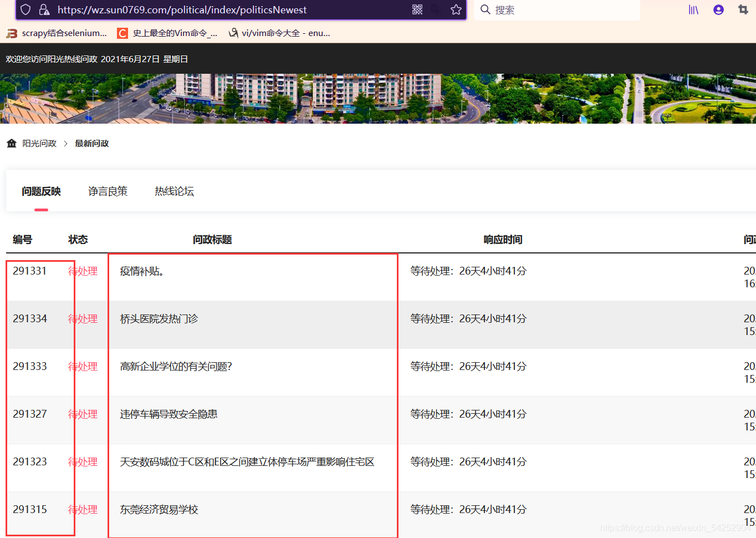Click the ID number 291333
The image size is (756, 538).
30,367
